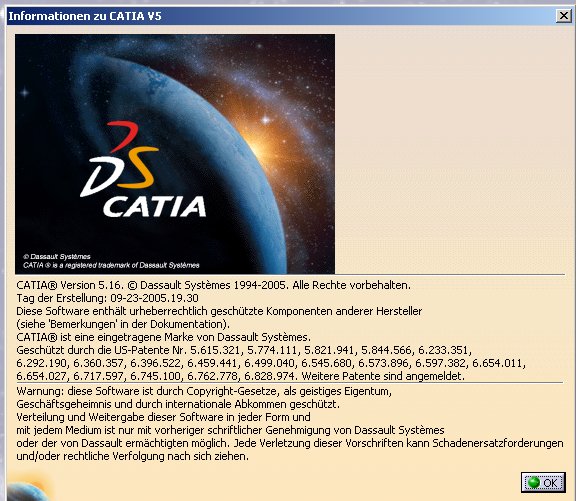Click the Tag der Erstellung build date
Screen dimensions: 576x501
click(107, 298)
